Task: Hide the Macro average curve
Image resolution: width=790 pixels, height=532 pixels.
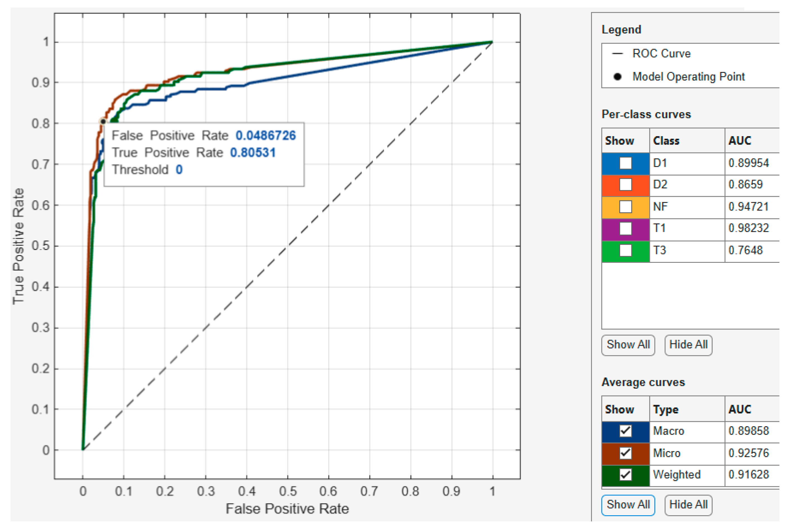Action: (625, 431)
